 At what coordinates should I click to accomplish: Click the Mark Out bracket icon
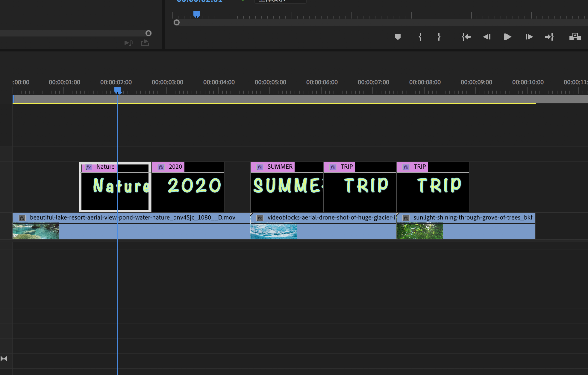[x=439, y=37]
